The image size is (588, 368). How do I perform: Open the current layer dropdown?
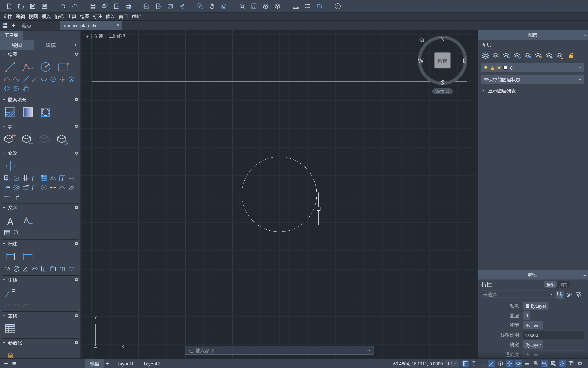click(532, 68)
